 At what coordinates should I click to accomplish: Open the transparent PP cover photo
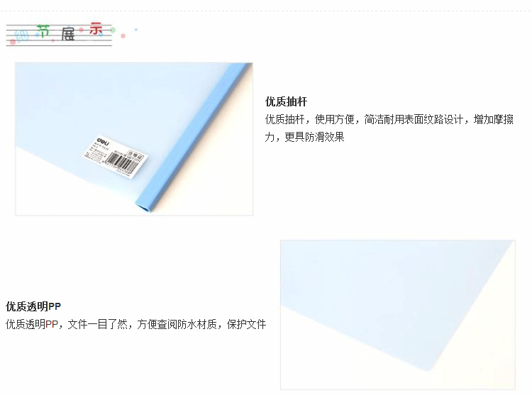(x=398, y=315)
